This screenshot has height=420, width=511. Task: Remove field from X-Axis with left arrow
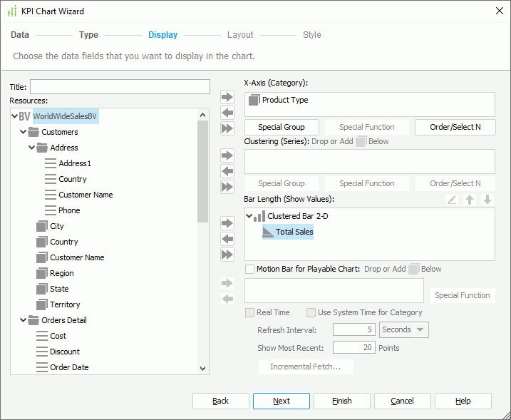227,113
